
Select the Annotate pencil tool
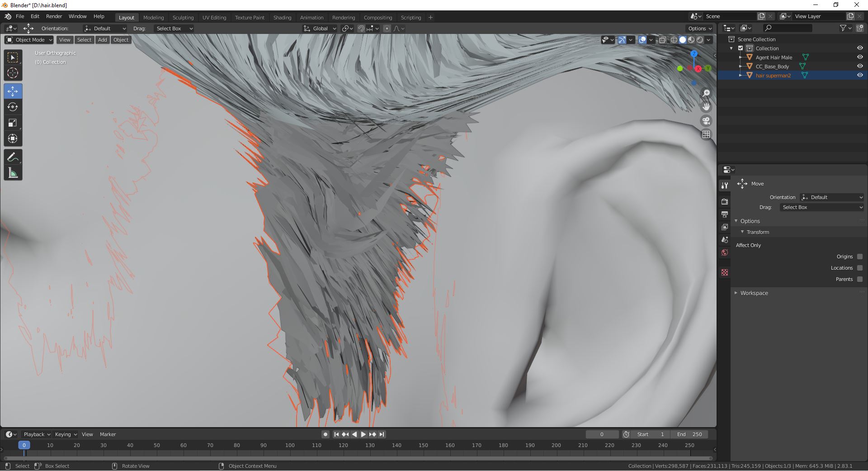click(x=13, y=157)
